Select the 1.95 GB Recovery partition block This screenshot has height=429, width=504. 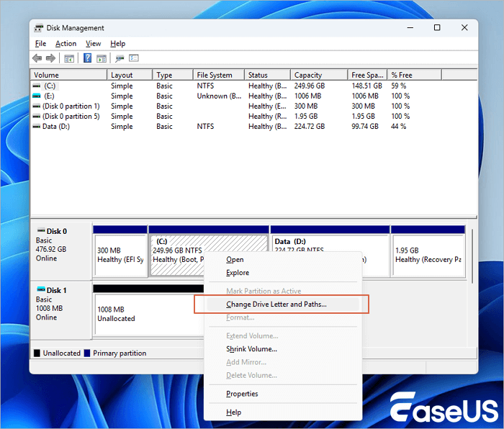point(428,254)
